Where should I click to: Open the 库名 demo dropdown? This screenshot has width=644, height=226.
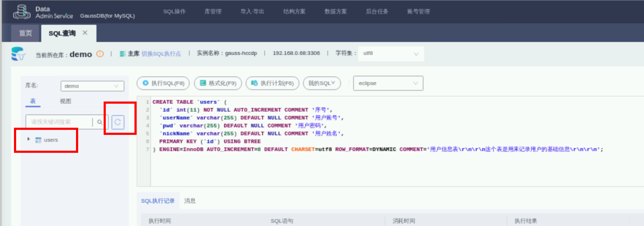pos(93,86)
